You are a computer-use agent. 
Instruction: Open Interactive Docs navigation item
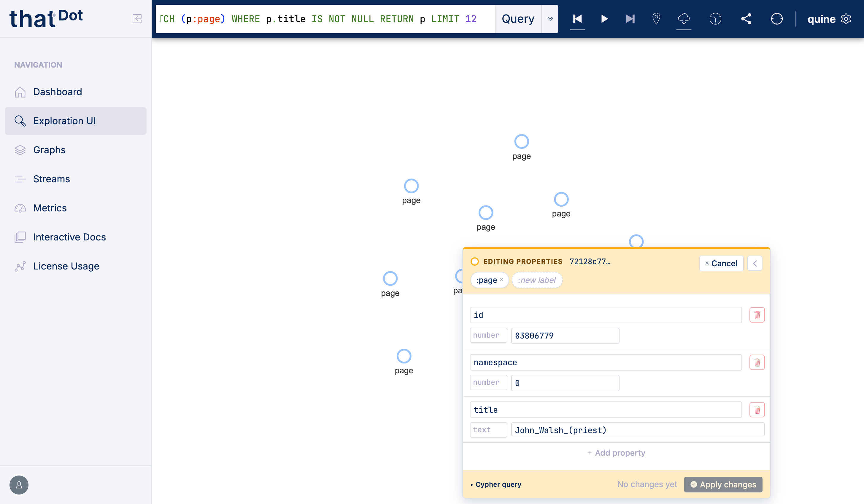[75, 237]
